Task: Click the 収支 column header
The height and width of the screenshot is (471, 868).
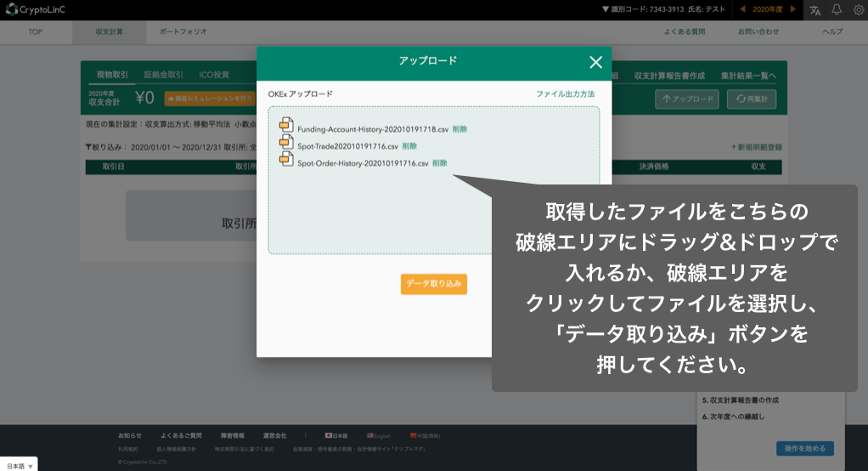Action: tap(758, 167)
